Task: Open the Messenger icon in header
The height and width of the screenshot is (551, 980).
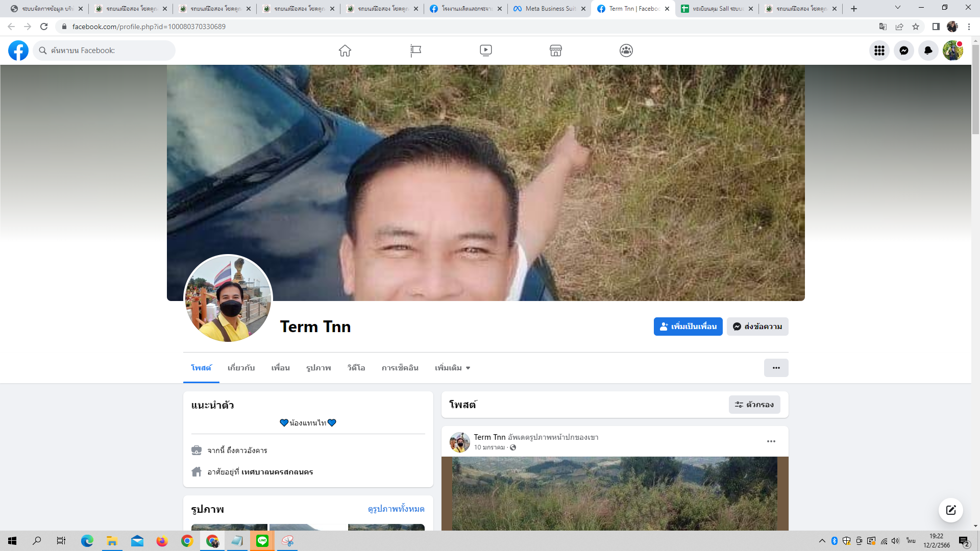Action: pos(903,51)
